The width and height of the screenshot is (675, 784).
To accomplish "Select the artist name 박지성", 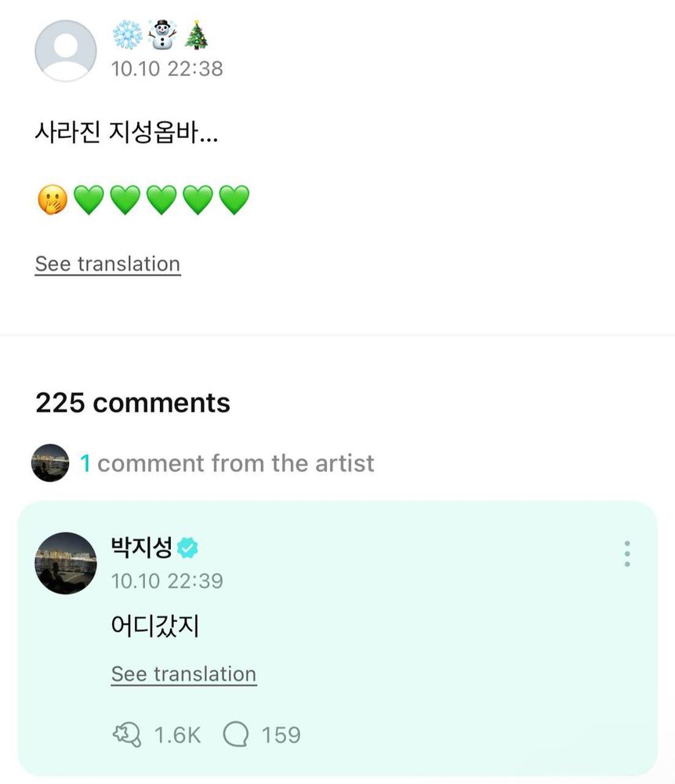I will coord(142,547).
